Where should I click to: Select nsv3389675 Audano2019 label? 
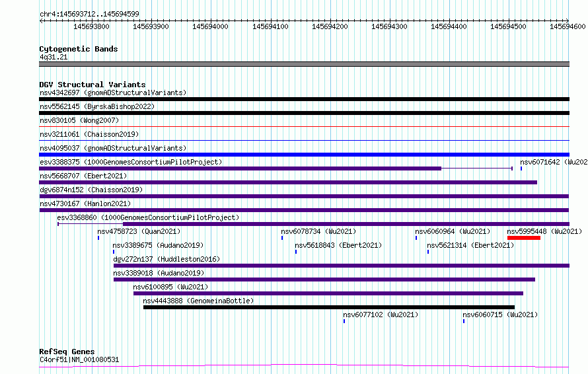click(x=158, y=245)
